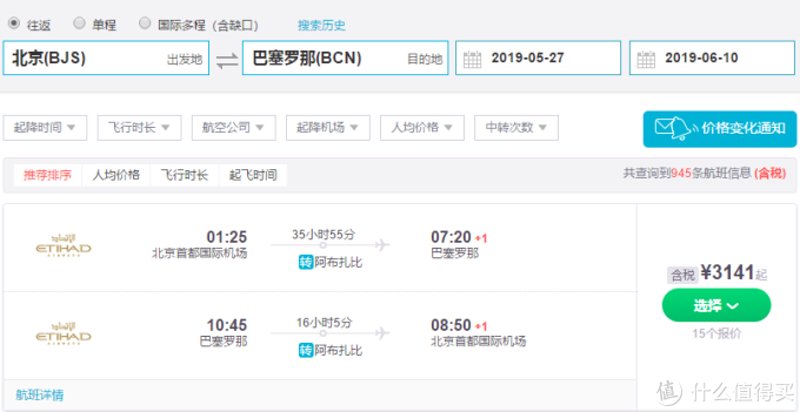Select the 单程 one-way radio button
Image resolution: width=800 pixels, height=412 pixels.
(79, 23)
